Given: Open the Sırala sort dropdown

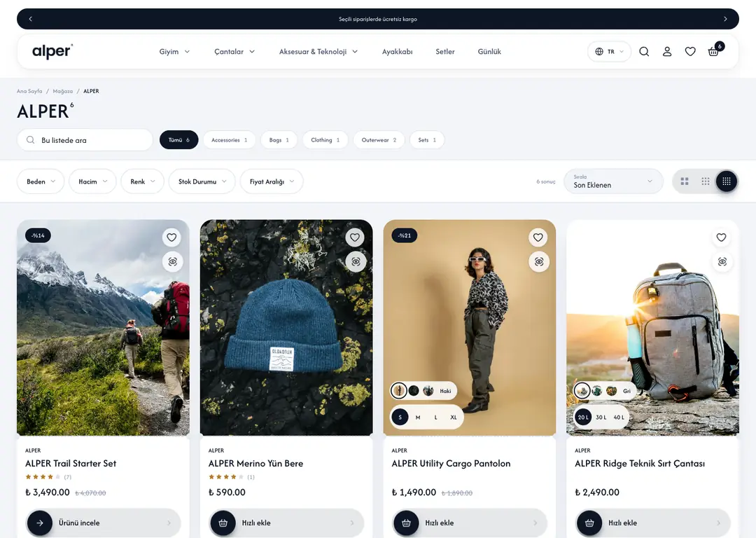Looking at the screenshot, I should (x=613, y=181).
